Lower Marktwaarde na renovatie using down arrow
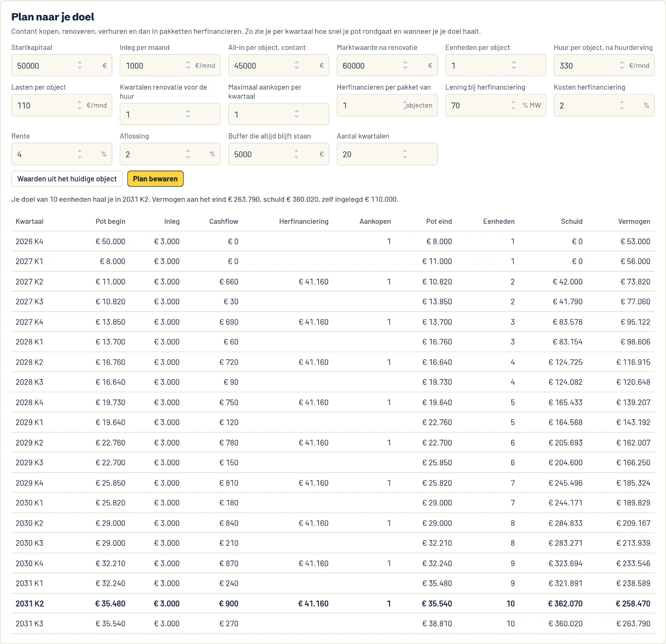 pos(405,68)
